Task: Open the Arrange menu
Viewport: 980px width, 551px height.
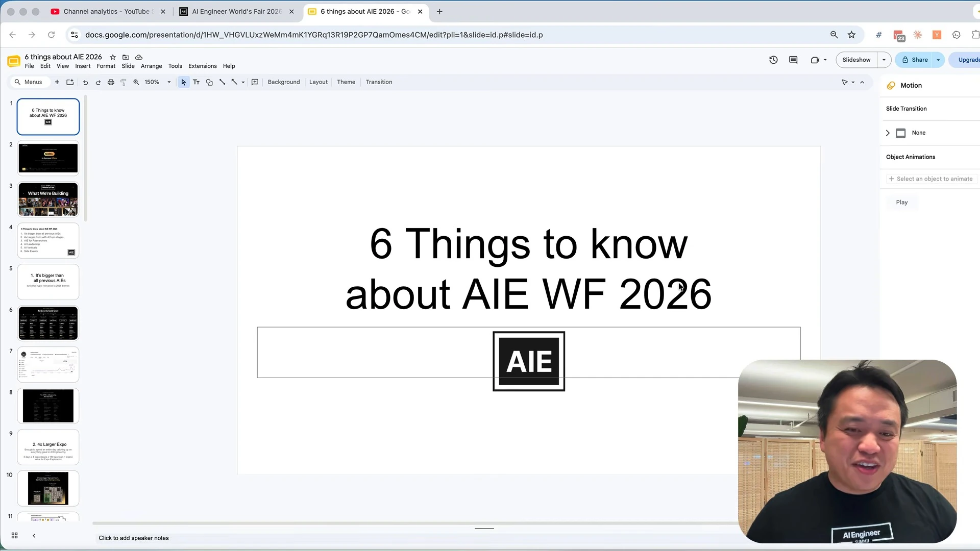Action: coord(152,66)
